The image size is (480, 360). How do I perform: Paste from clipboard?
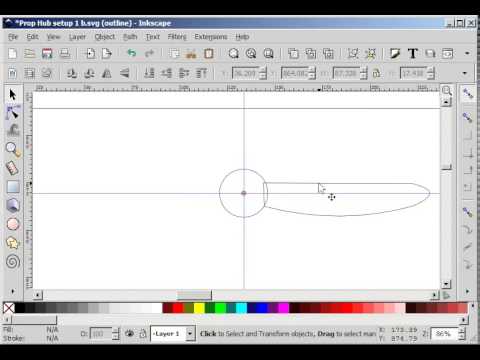click(x=209, y=54)
